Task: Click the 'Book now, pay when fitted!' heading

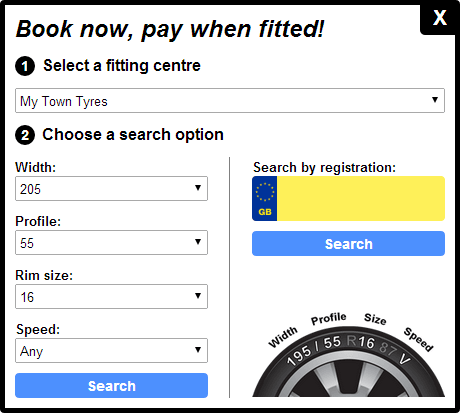Action: click(x=170, y=29)
